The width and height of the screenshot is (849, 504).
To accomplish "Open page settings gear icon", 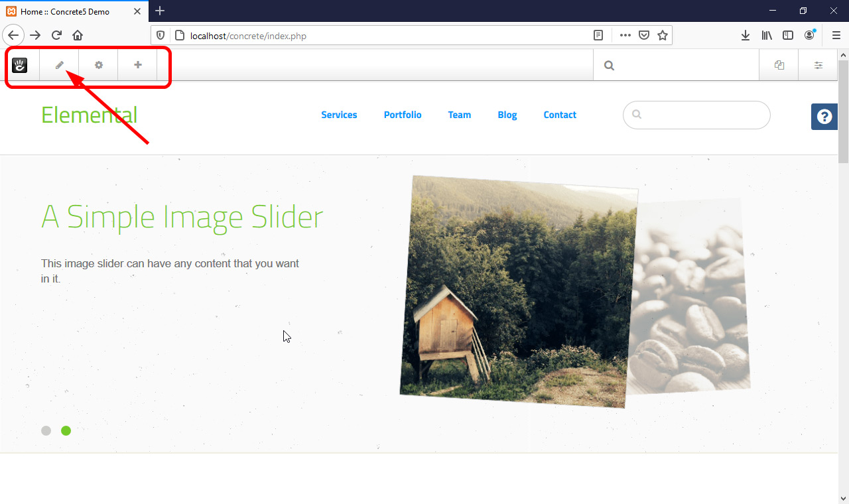I will [99, 65].
